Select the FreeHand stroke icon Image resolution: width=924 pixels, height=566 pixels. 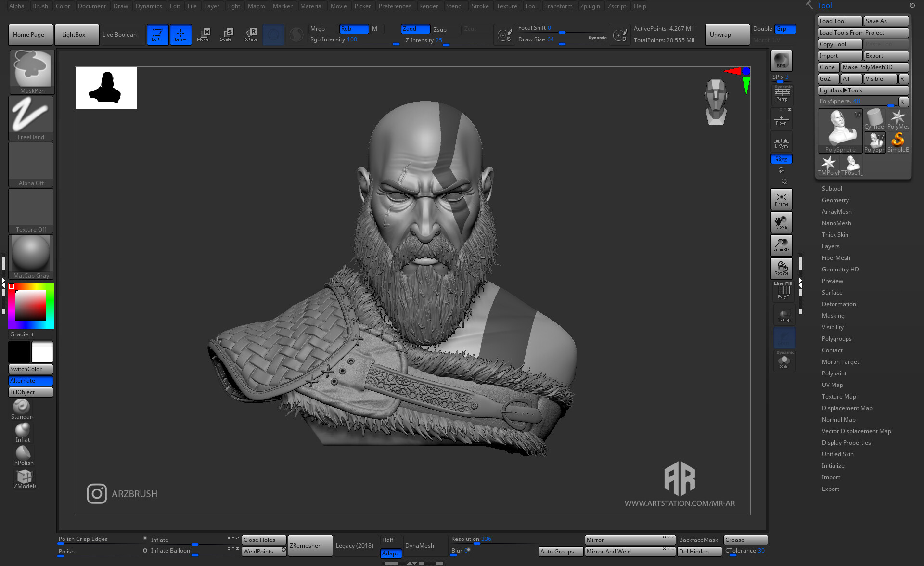pos(30,116)
